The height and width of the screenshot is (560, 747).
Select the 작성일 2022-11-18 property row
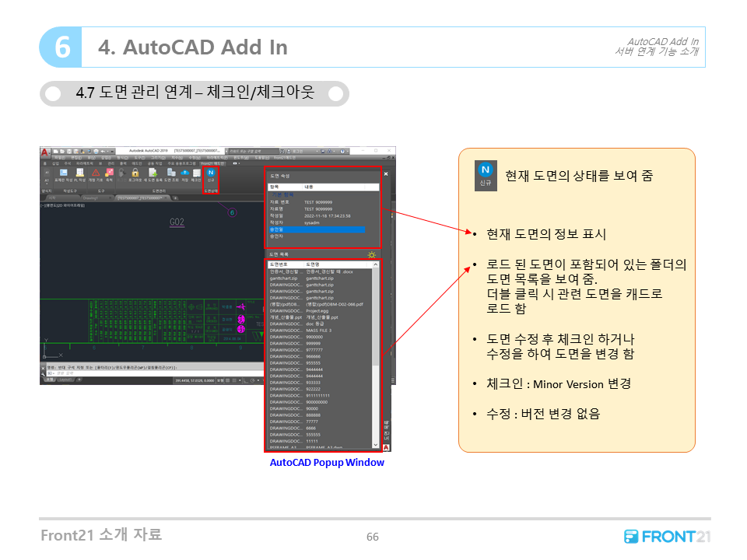[x=317, y=215]
